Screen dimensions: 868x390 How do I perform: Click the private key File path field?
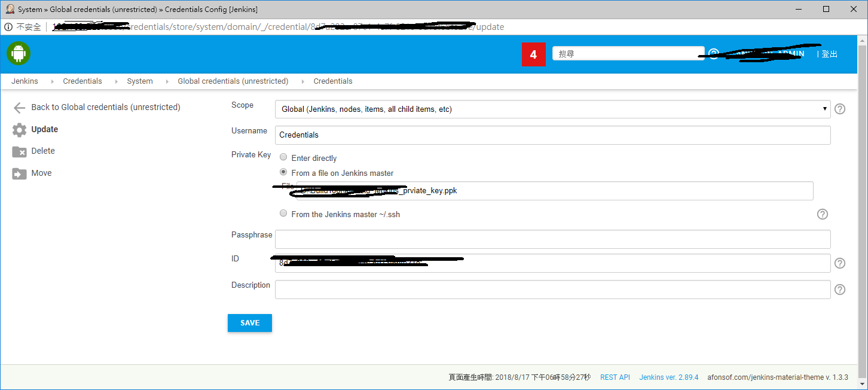pos(555,191)
